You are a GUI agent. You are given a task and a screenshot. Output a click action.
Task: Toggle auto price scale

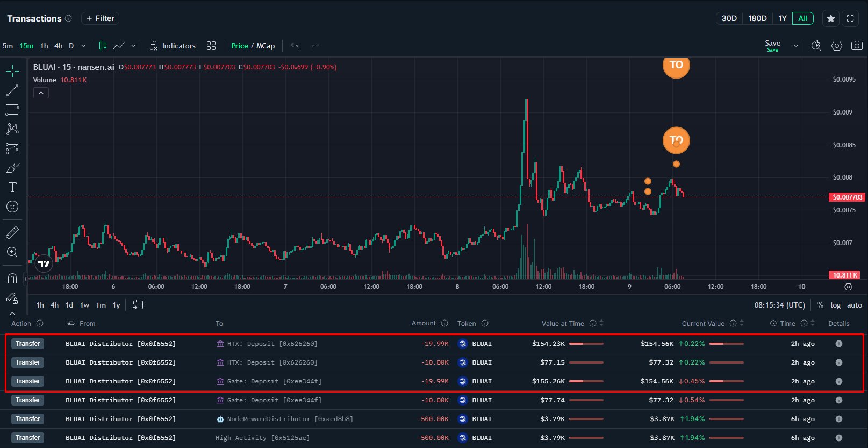pos(854,305)
